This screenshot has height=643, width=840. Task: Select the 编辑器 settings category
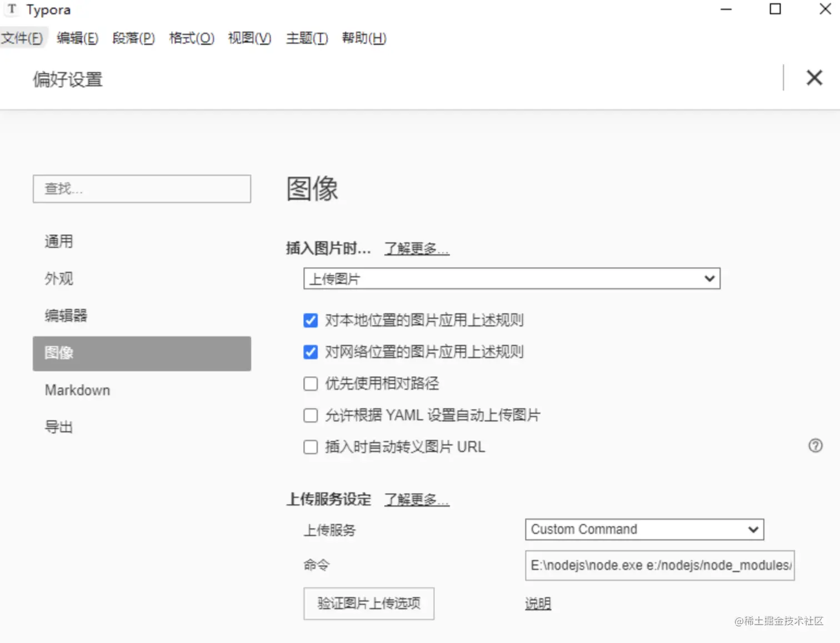(x=142, y=316)
